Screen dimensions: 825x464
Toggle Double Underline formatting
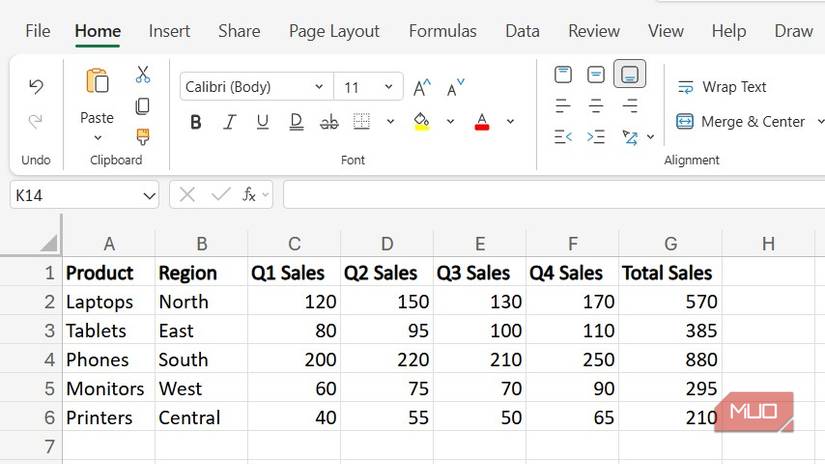pyautogui.click(x=296, y=122)
